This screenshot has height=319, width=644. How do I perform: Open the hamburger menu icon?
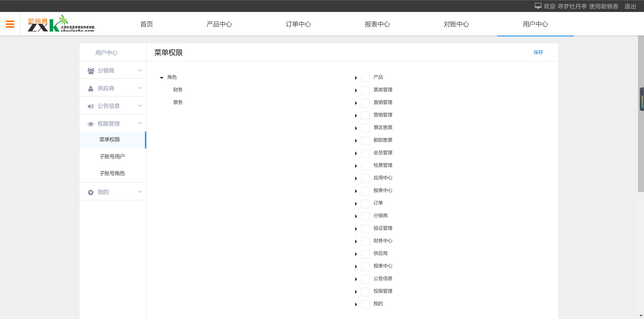click(x=10, y=24)
